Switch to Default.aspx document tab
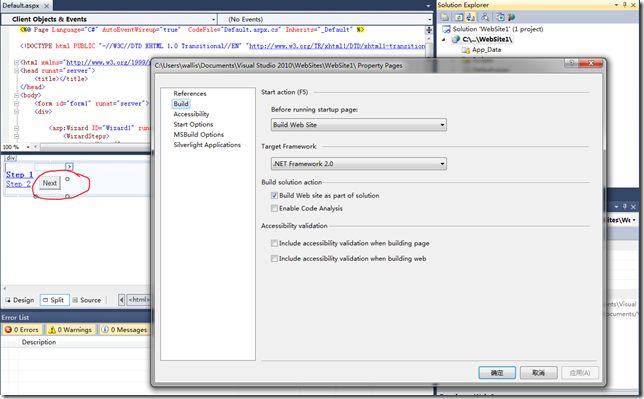The width and height of the screenshot is (644, 399). coord(21,5)
